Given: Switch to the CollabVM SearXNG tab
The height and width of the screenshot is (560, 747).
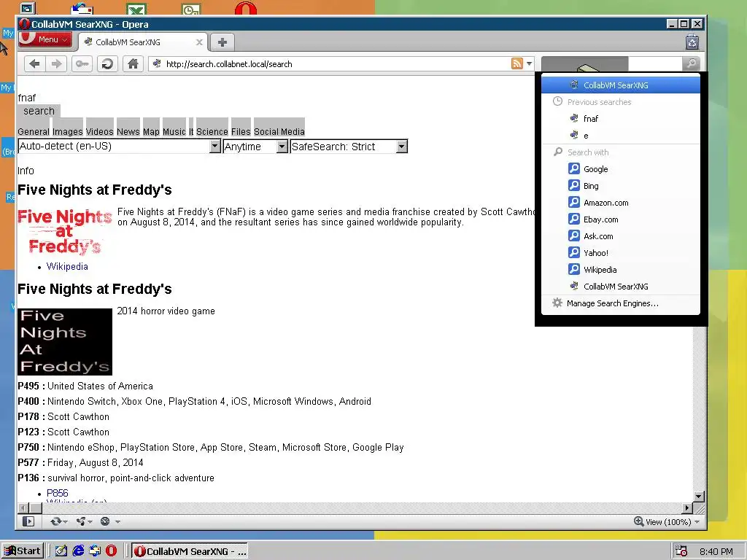Looking at the screenshot, I should 143,42.
